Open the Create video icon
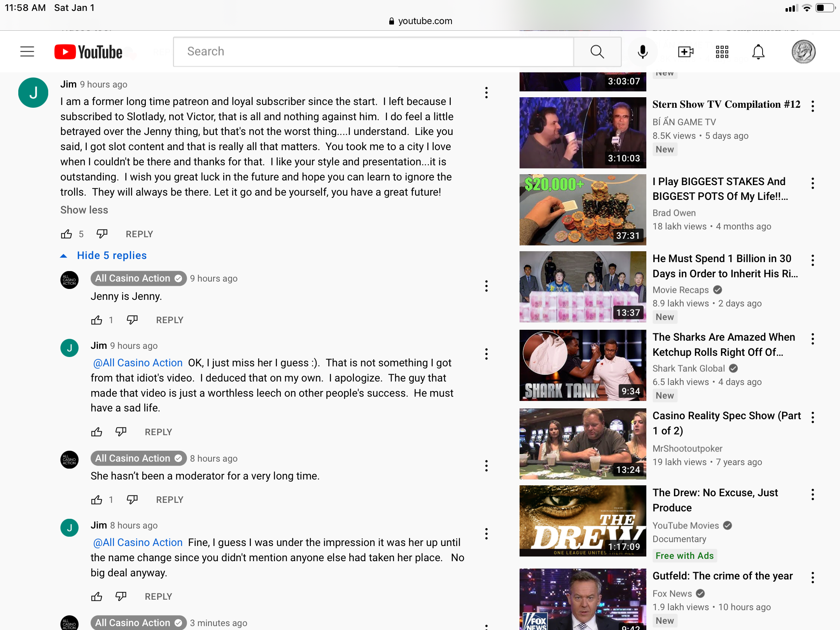This screenshot has width=840, height=630. click(x=686, y=52)
